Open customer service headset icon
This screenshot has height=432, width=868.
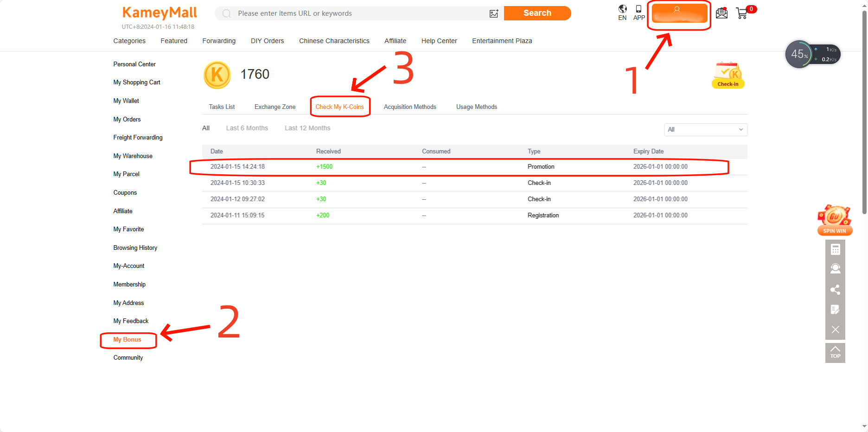pos(835,269)
